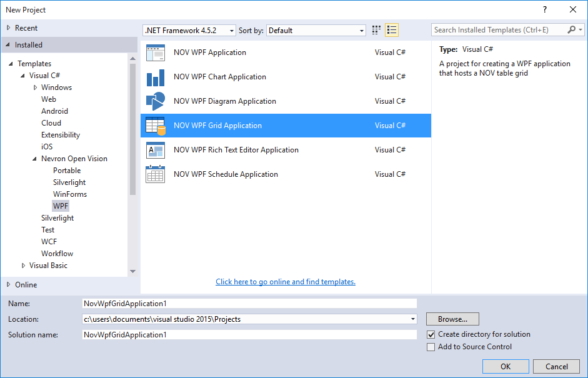The width and height of the screenshot is (588, 378).
Task: Click the NOV WPF Grid Application icon
Action: (x=155, y=126)
